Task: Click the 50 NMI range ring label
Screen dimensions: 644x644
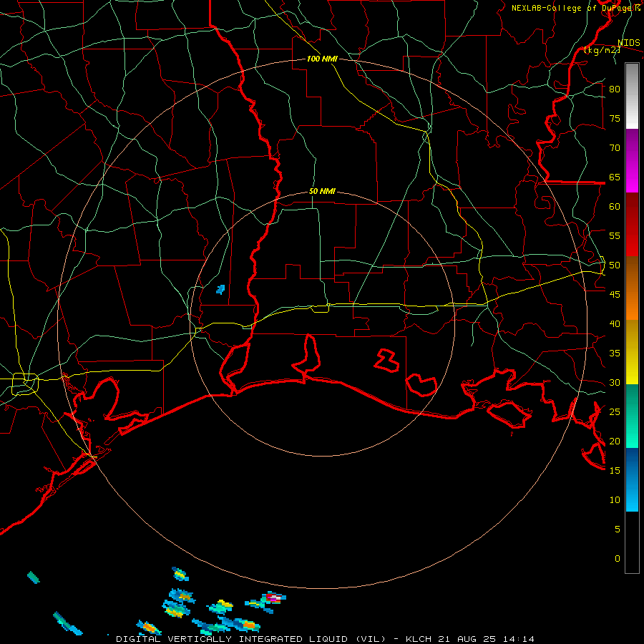Action: point(322,191)
